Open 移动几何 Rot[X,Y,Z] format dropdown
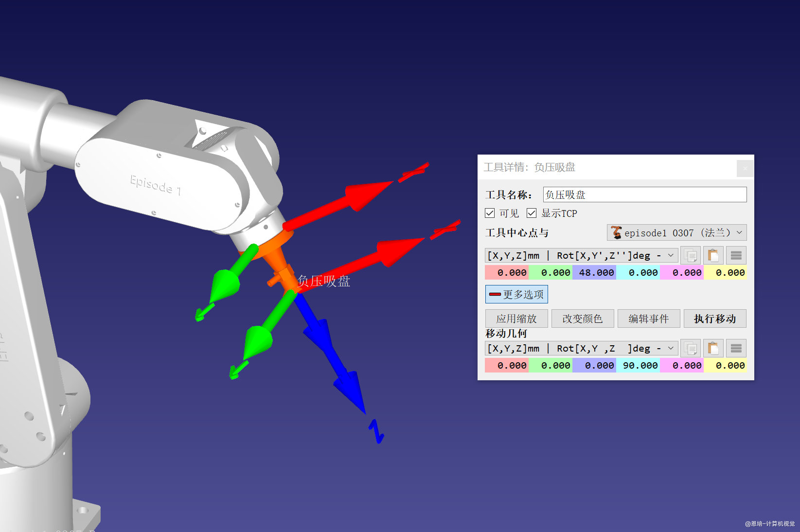This screenshot has width=800, height=532. click(x=581, y=348)
